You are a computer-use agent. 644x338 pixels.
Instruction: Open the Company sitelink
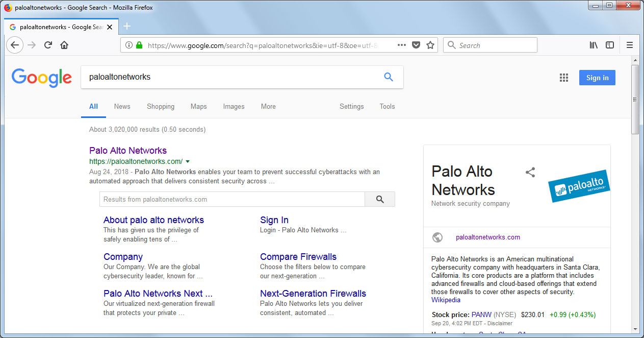pyautogui.click(x=123, y=257)
